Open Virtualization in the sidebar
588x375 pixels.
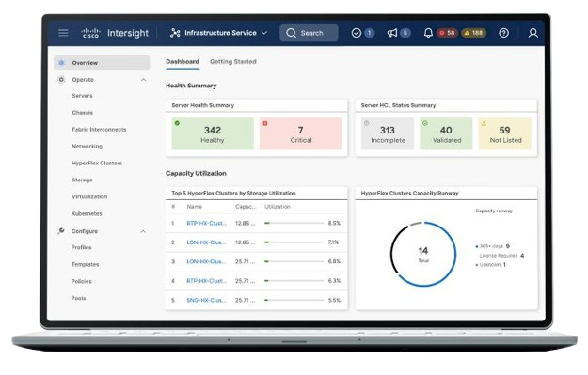(89, 196)
